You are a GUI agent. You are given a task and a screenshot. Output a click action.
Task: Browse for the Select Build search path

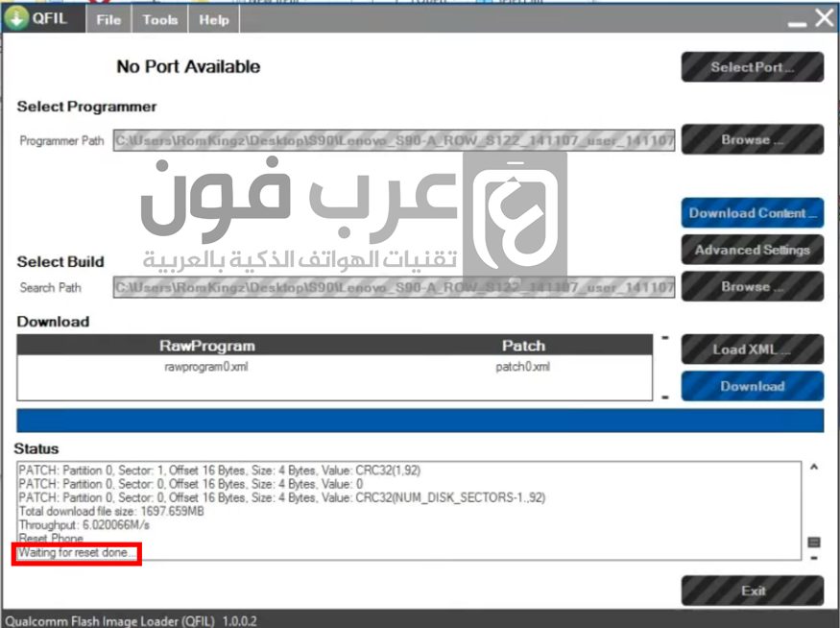pyautogui.click(x=752, y=286)
